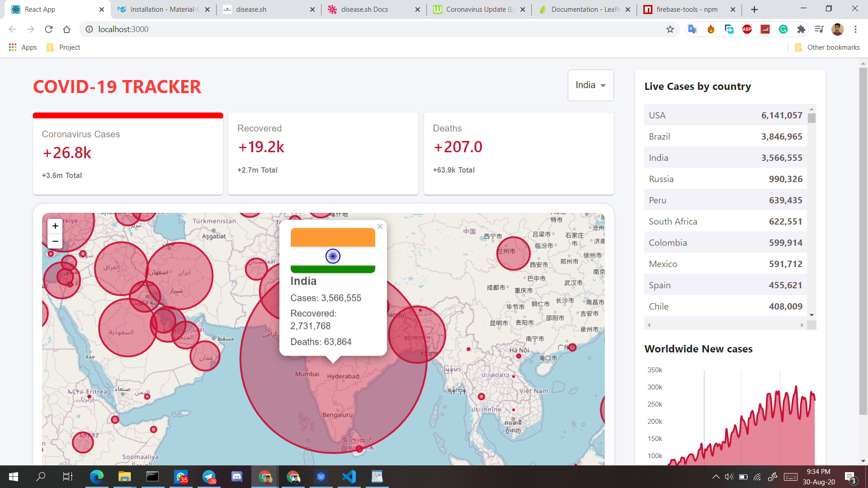Image resolution: width=868 pixels, height=488 pixels.
Task: Switch to the Documentation Leaflet tab
Action: [x=584, y=9]
